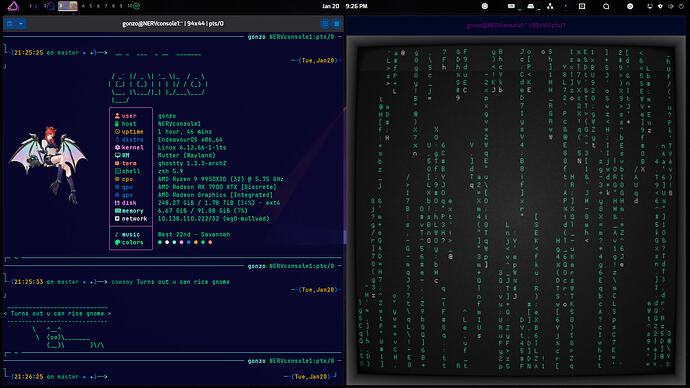Image resolution: width=690 pixels, height=388 pixels.
Task: Click the square panel tray icon
Action: point(582,6)
